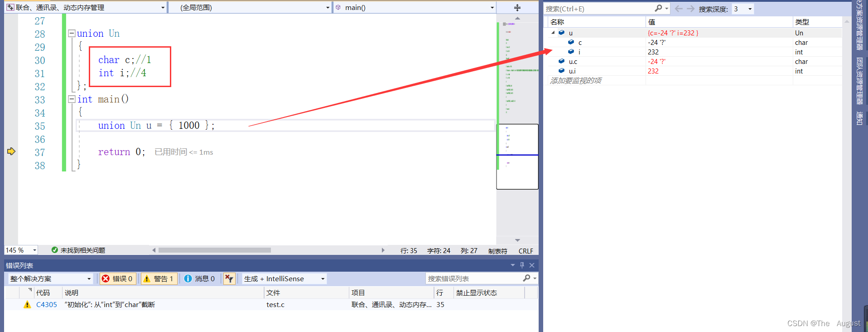Click the 类型 column header in watch window
The image size is (868, 332).
pos(817,22)
